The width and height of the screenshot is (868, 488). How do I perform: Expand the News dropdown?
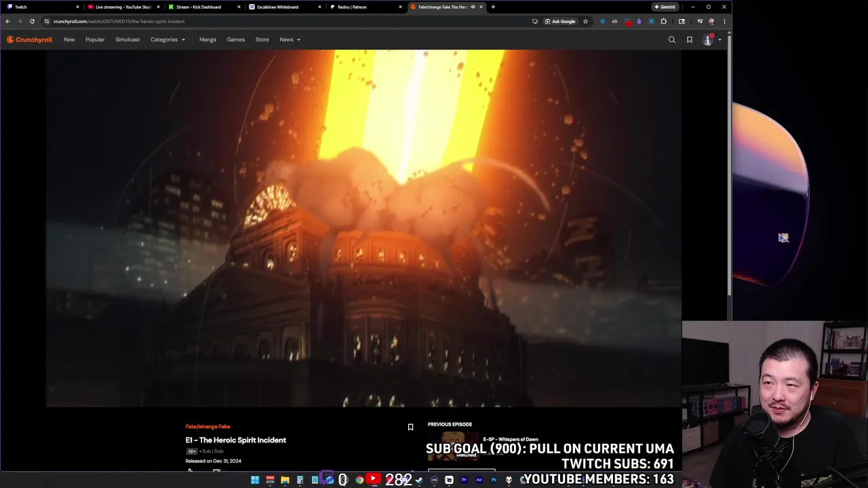tap(290, 39)
